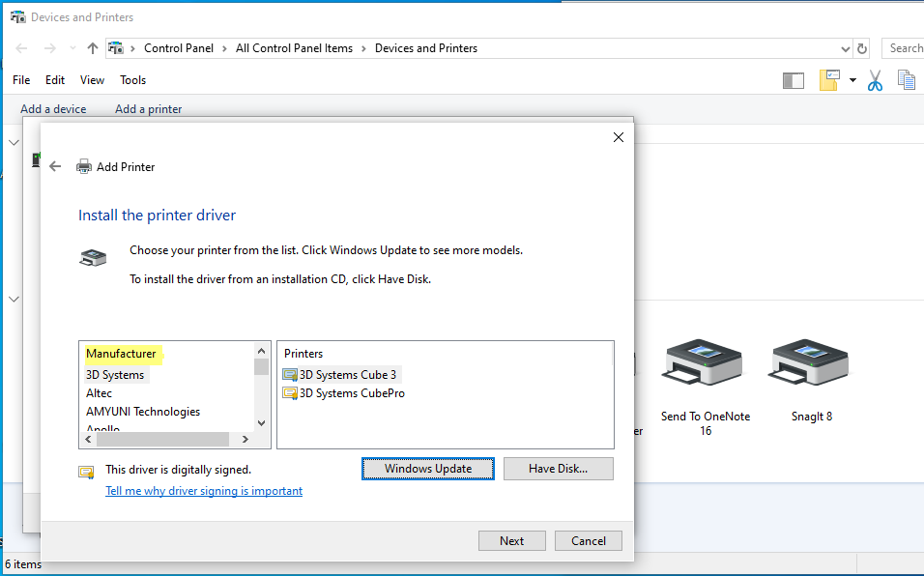Collapse the upper device group chevron

[14, 142]
